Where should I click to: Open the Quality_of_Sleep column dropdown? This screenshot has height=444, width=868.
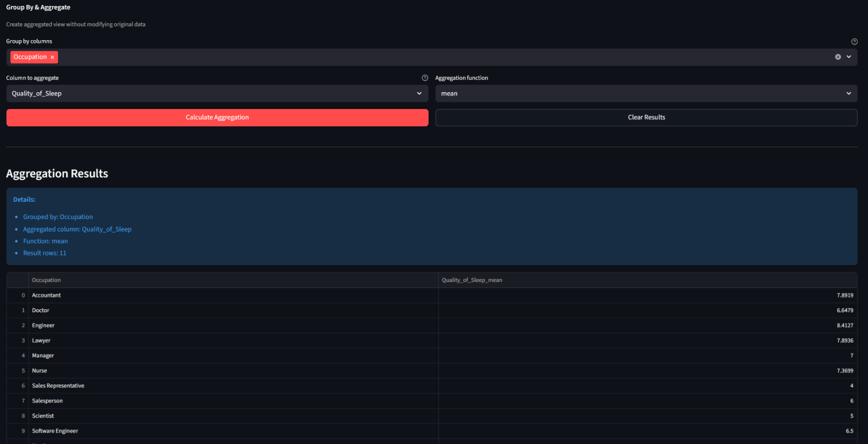coord(217,93)
